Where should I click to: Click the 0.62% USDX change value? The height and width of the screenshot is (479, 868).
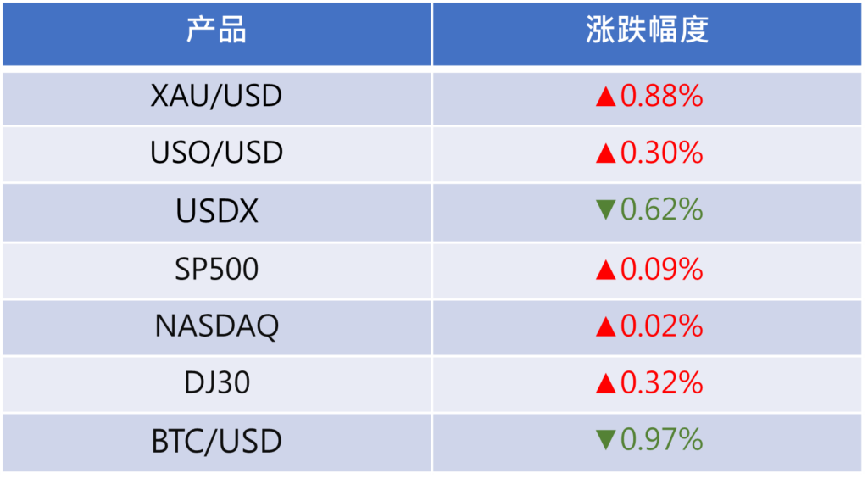tap(661, 210)
